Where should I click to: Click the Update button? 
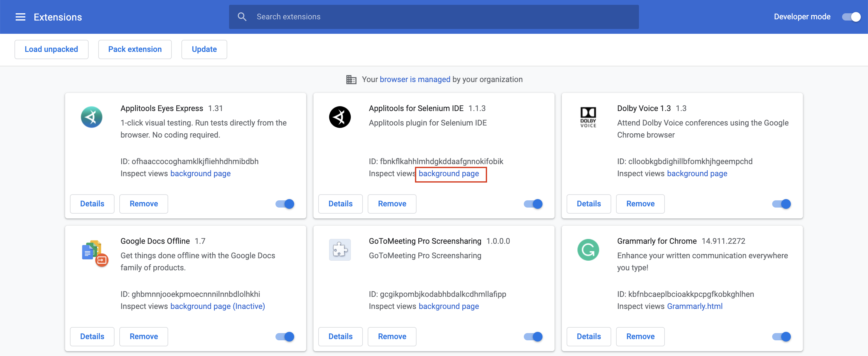point(204,49)
